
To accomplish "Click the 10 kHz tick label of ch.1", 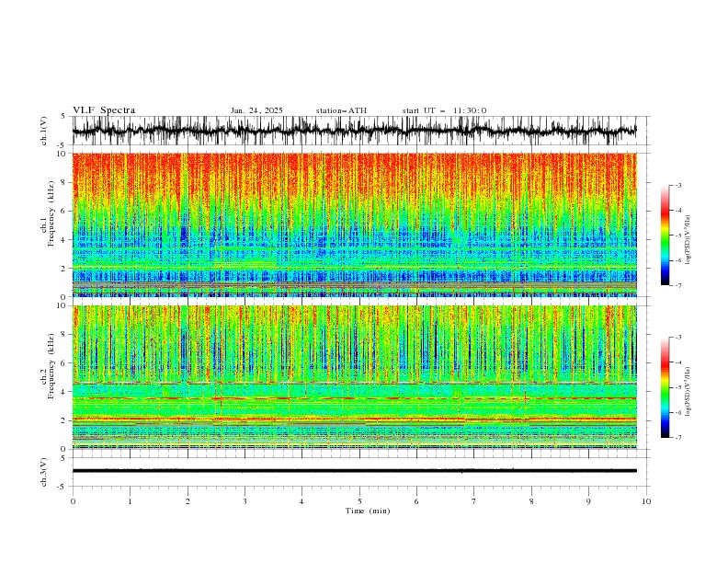I will (x=63, y=154).
